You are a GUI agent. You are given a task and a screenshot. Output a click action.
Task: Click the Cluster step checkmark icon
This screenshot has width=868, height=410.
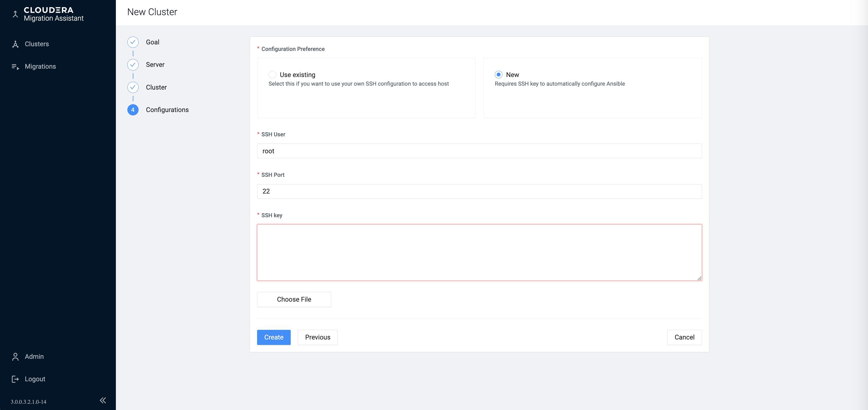[133, 87]
